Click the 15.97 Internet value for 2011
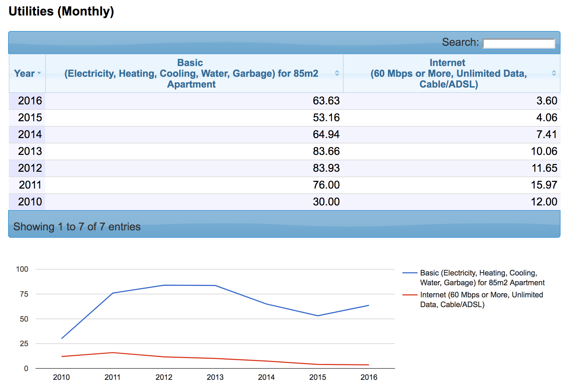574x392 pixels. pyautogui.click(x=544, y=185)
